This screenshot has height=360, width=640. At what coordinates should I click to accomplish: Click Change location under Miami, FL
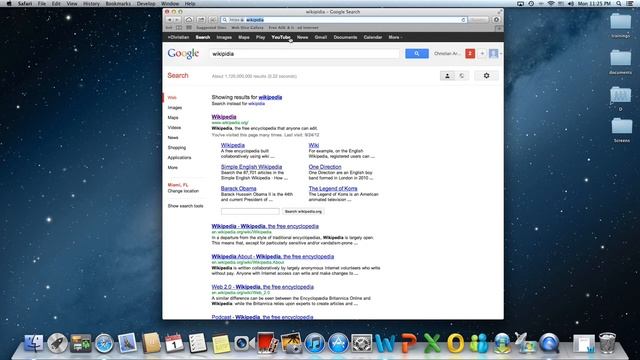coord(183,191)
